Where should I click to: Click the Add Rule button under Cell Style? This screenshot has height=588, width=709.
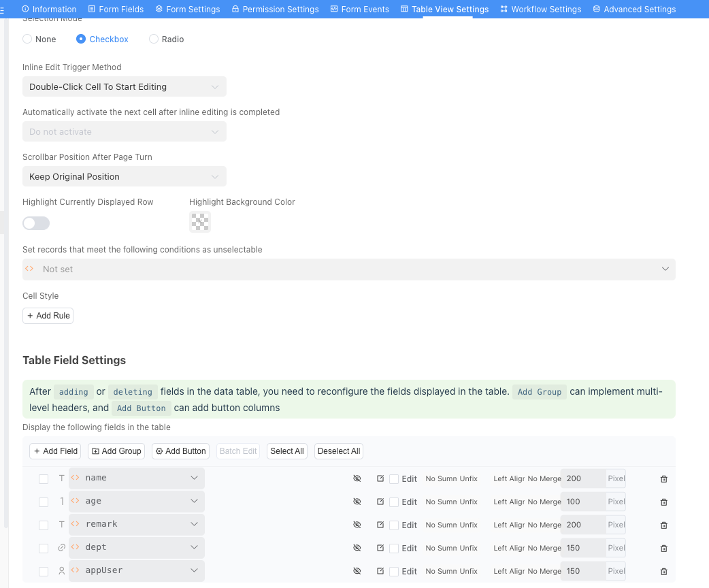tap(48, 315)
